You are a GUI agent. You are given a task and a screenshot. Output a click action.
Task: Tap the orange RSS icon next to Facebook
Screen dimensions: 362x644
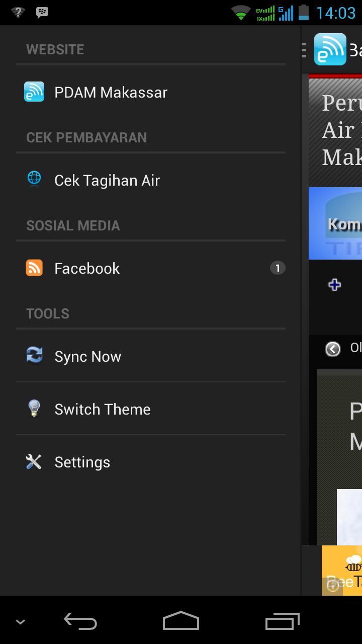34,268
